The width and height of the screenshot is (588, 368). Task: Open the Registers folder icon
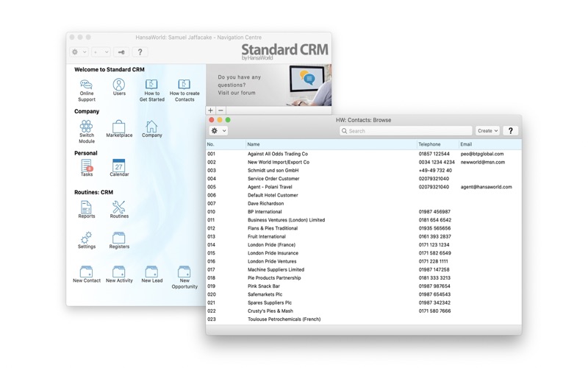click(x=119, y=240)
